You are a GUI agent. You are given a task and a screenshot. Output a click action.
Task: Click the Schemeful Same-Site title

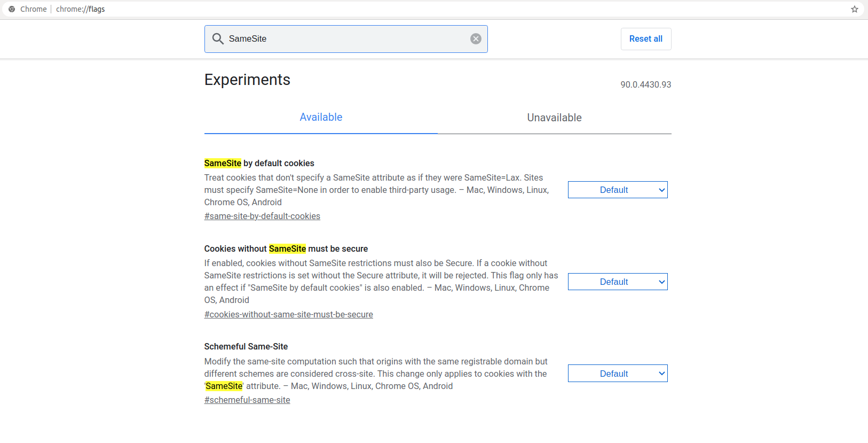(x=246, y=346)
